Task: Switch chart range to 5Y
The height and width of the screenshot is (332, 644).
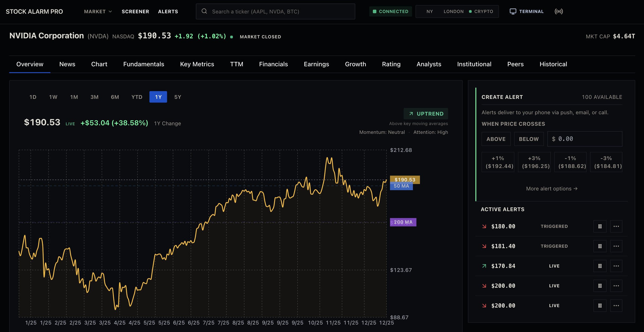Action: (x=178, y=97)
